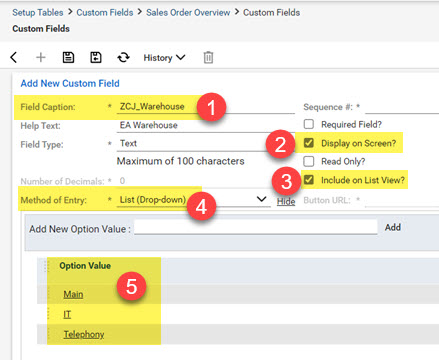Go back using the left arrow icon

pyautogui.click(x=14, y=57)
